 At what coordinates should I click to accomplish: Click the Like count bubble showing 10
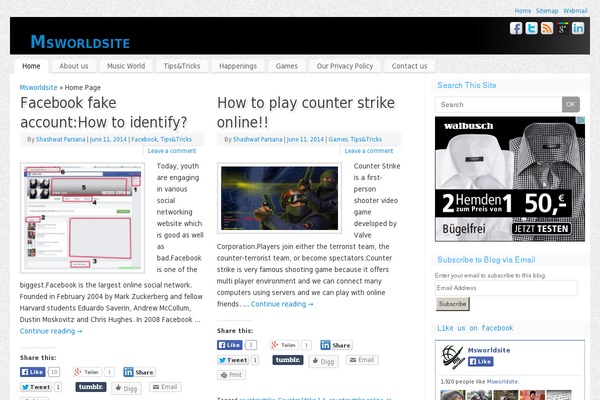pos(54,372)
